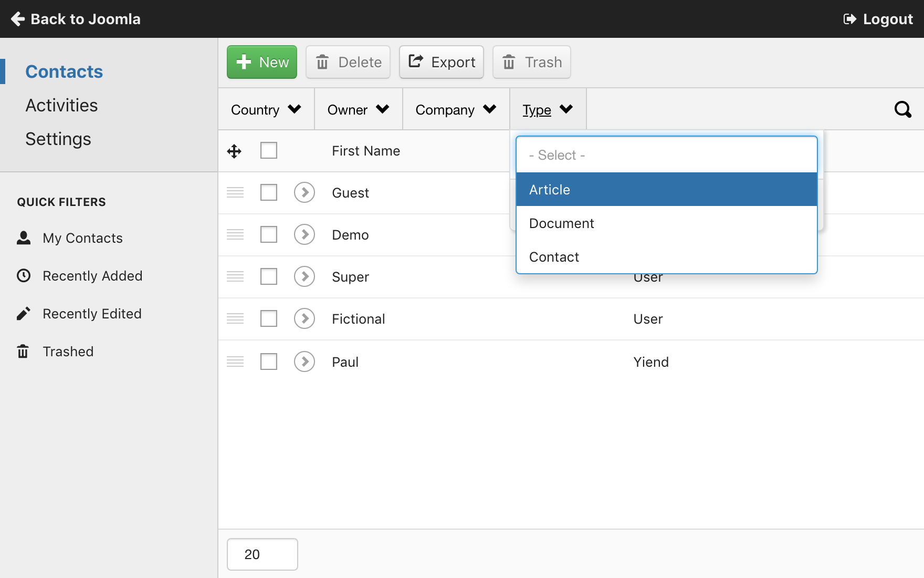Tick the select-all checkbox in header
The height and width of the screenshot is (578, 924).
(269, 151)
